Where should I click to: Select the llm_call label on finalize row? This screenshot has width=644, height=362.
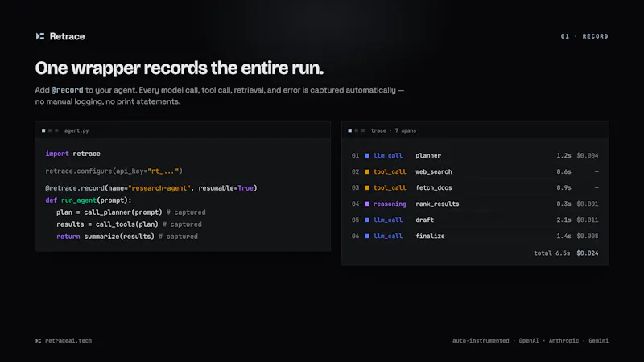click(x=388, y=236)
